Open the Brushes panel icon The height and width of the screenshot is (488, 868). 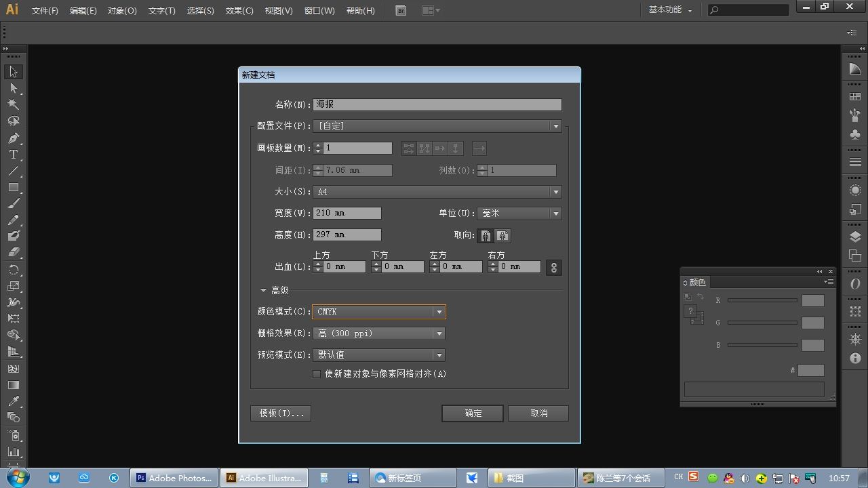click(855, 116)
